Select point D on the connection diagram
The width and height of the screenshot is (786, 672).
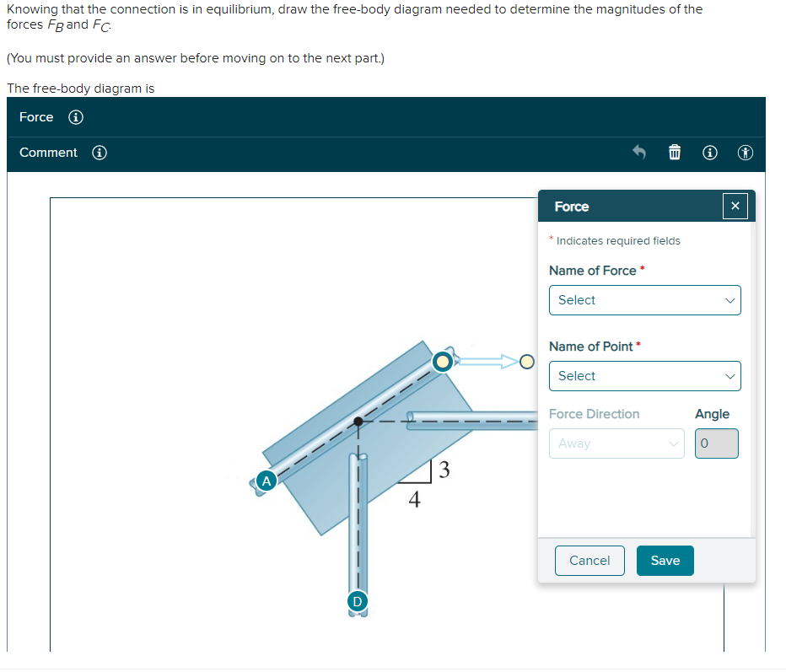click(357, 601)
